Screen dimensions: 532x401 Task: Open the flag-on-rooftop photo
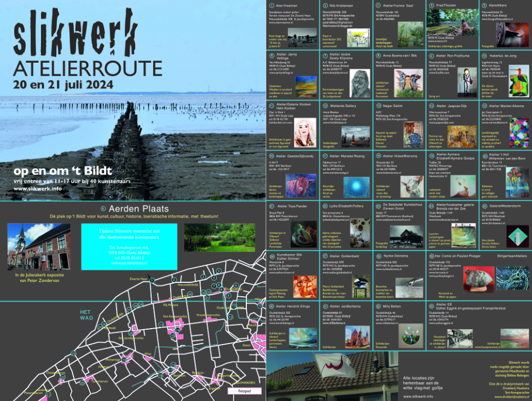(332, 376)
